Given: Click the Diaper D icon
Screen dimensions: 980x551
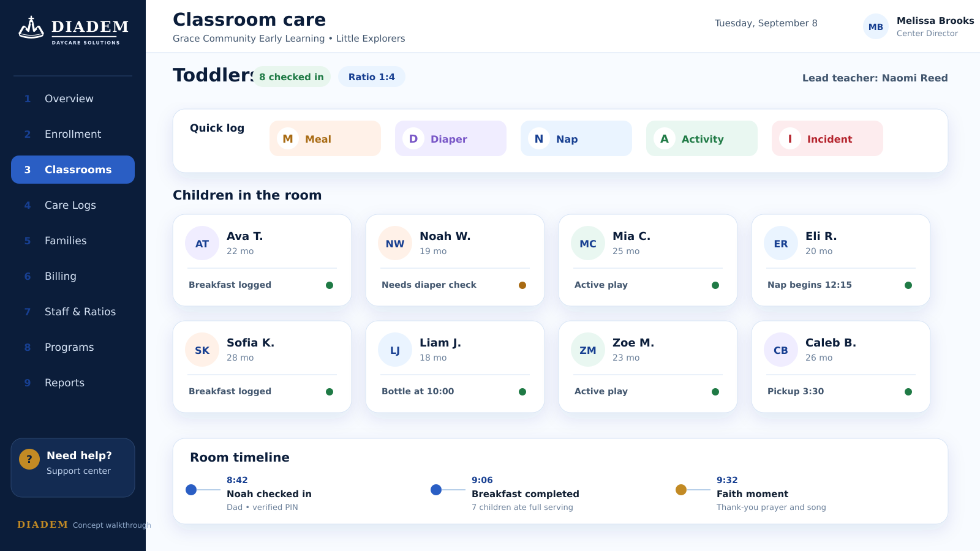Looking at the screenshot, I should click(413, 138).
